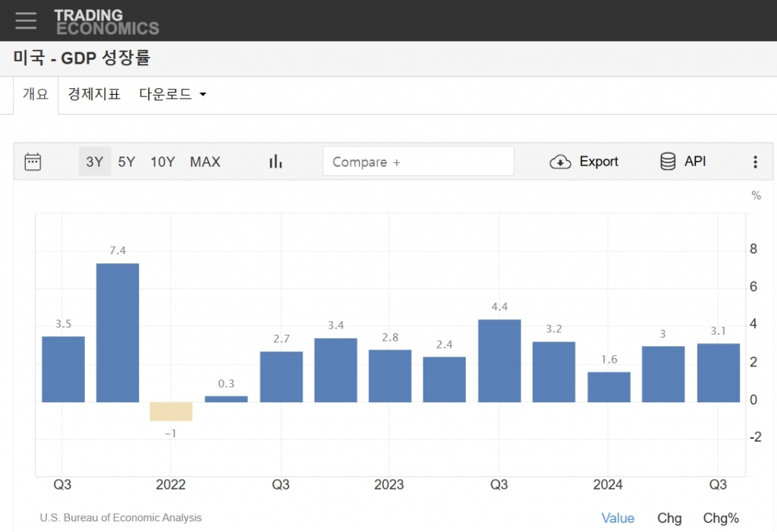Open the 개요 tab
Screen dimensions: 777x532
pyautogui.click(x=36, y=95)
